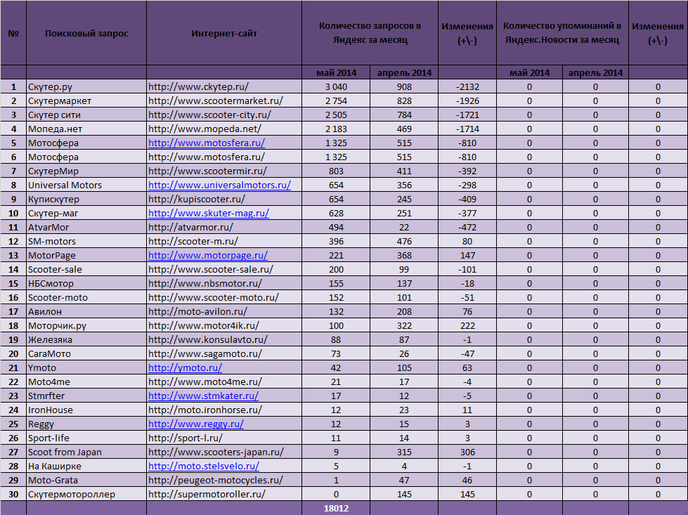Click the 'Количество запросов в Яндекс за месяц' header
Screen dimensions: 688x515
click(x=370, y=33)
